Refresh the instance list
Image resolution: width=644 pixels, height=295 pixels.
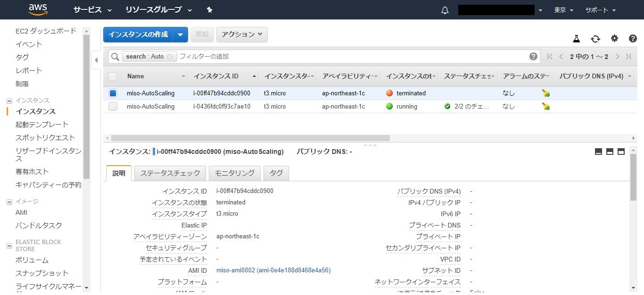coord(595,39)
